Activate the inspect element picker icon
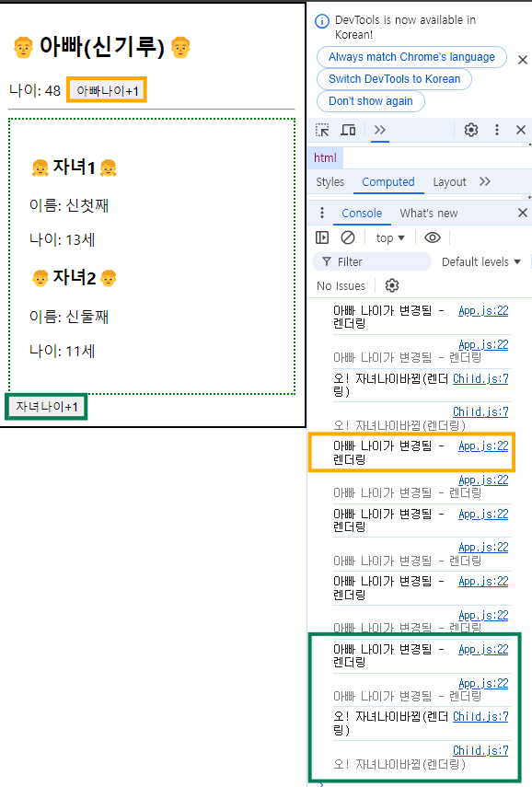 [x=322, y=130]
